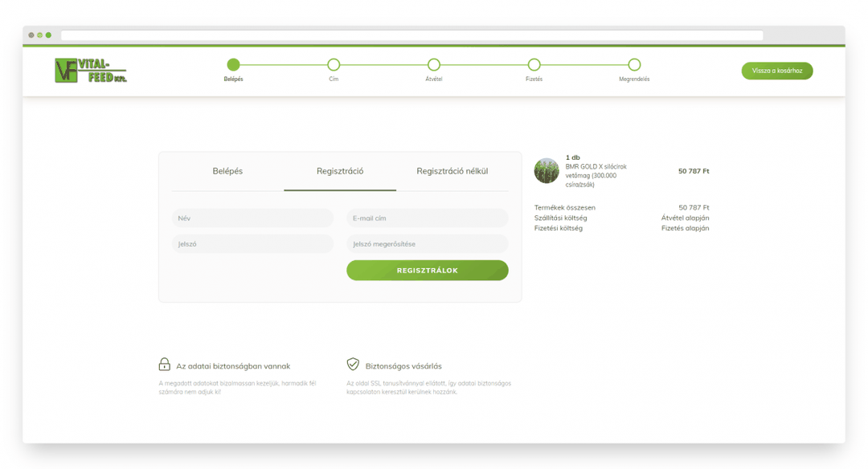Click the Termékek összesen label

(x=565, y=208)
